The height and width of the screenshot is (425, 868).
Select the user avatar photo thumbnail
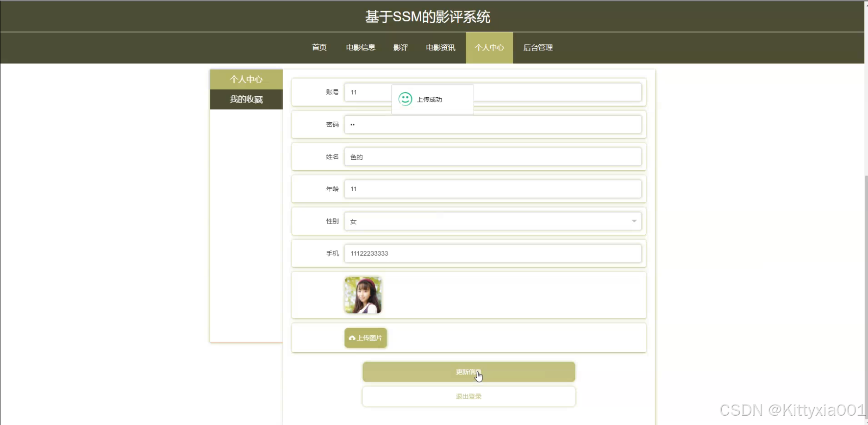[363, 295]
